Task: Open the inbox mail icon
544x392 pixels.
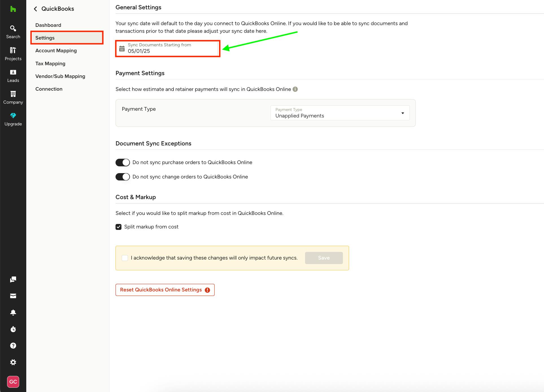Action: (x=13, y=296)
